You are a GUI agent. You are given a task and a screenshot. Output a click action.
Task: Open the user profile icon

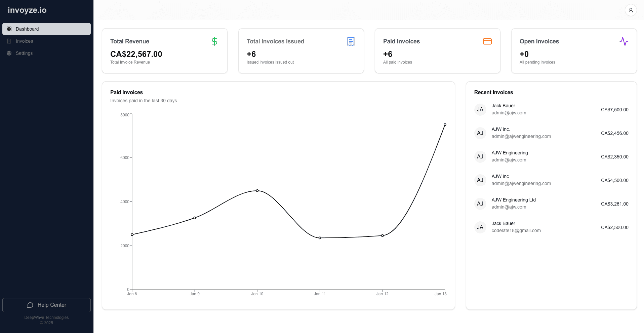coord(631,10)
